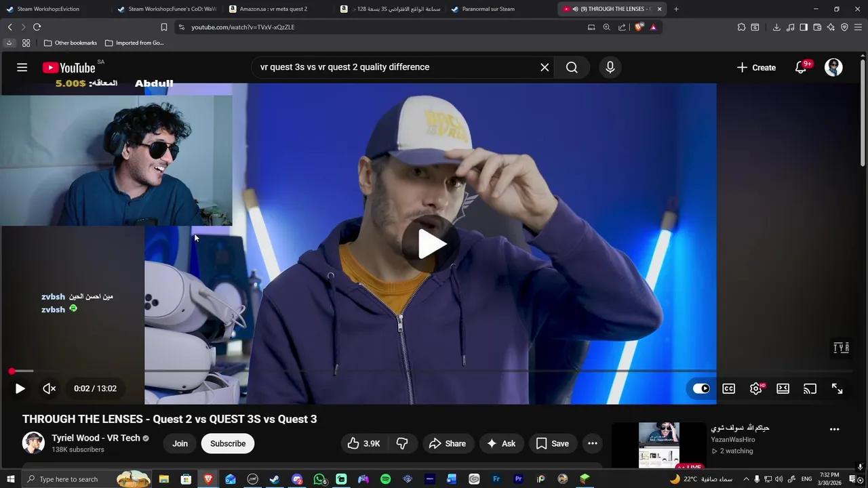Open browser downloads icon

(x=776, y=27)
